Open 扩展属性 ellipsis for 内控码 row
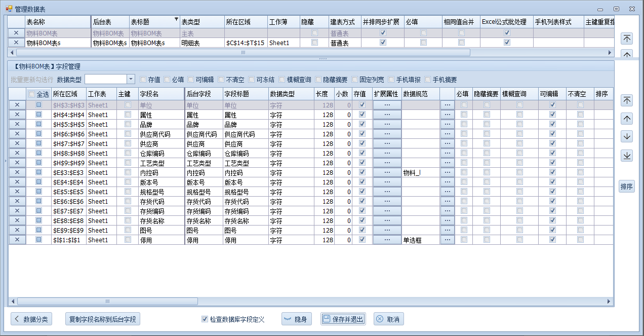Viewport: 644px width, 336px height. 387,173
